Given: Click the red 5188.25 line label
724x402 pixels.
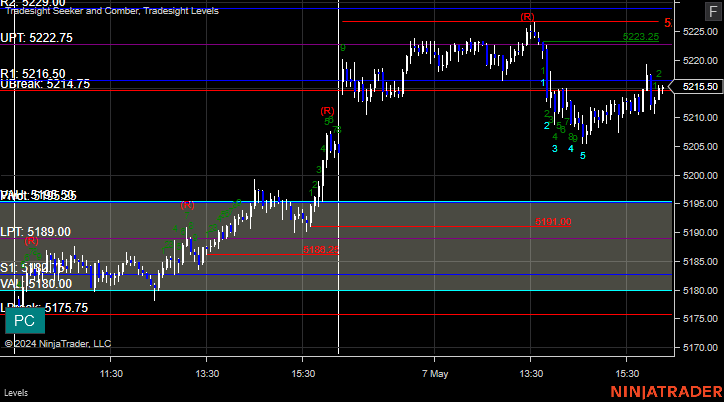Looking at the screenshot, I should [321, 250].
